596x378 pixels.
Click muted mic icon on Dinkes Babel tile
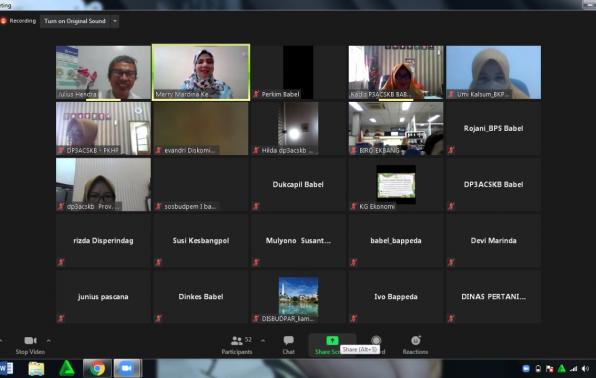(159, 318)
